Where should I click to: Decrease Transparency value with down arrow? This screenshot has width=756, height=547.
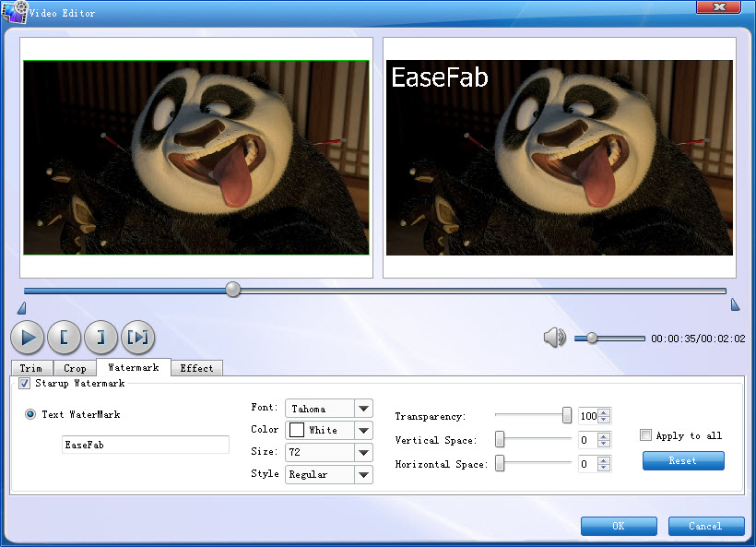604,420
